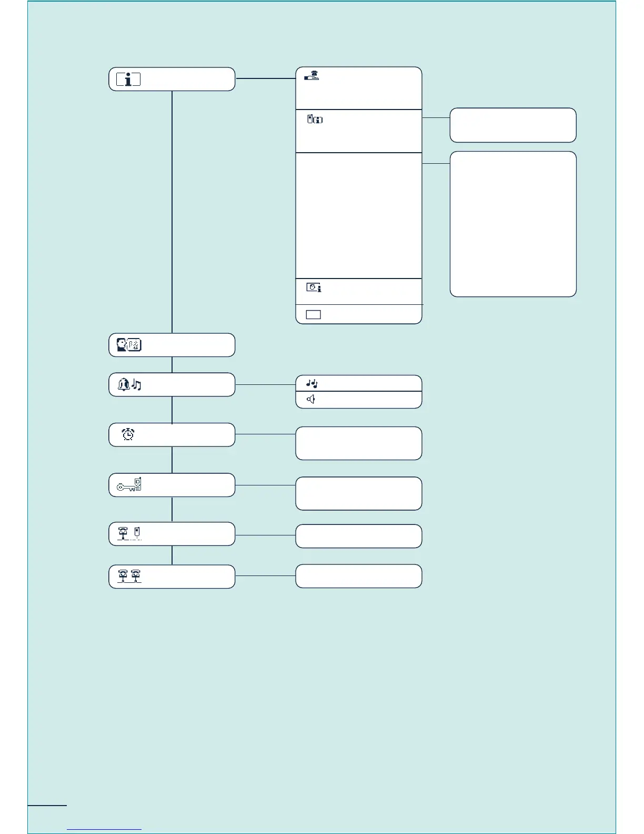Open the alarm clock icon
644x834 pixels.
click(128, 435)
